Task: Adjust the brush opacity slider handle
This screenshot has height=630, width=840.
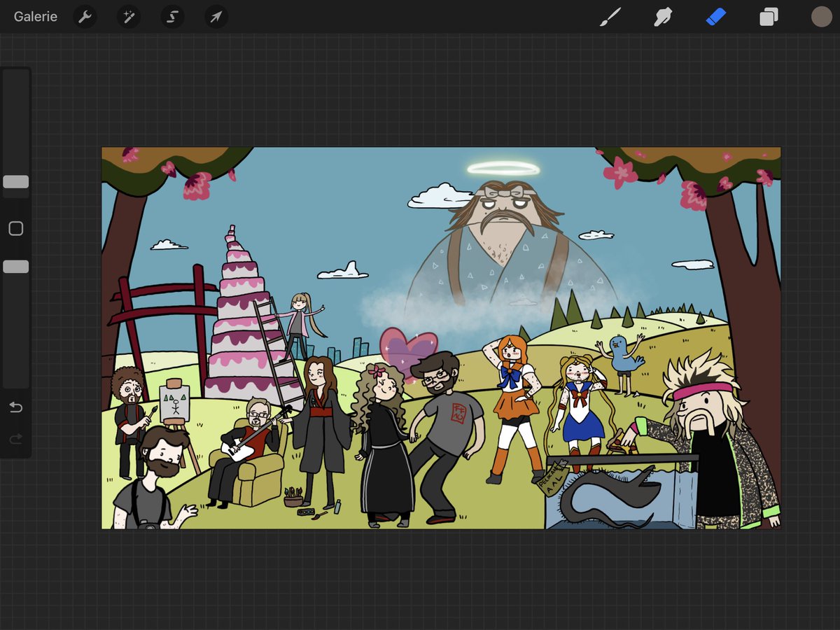Action: pyautogui.click(x=16, y=267)
